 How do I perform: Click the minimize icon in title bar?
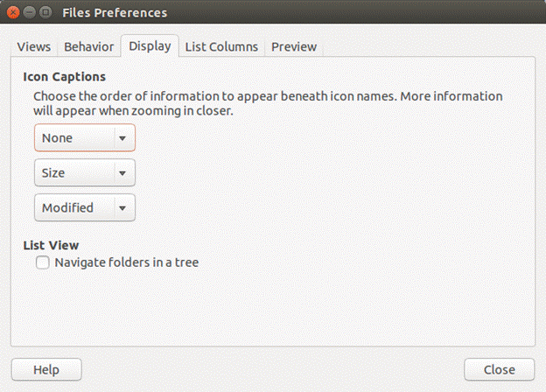click(x=30, y=13)
